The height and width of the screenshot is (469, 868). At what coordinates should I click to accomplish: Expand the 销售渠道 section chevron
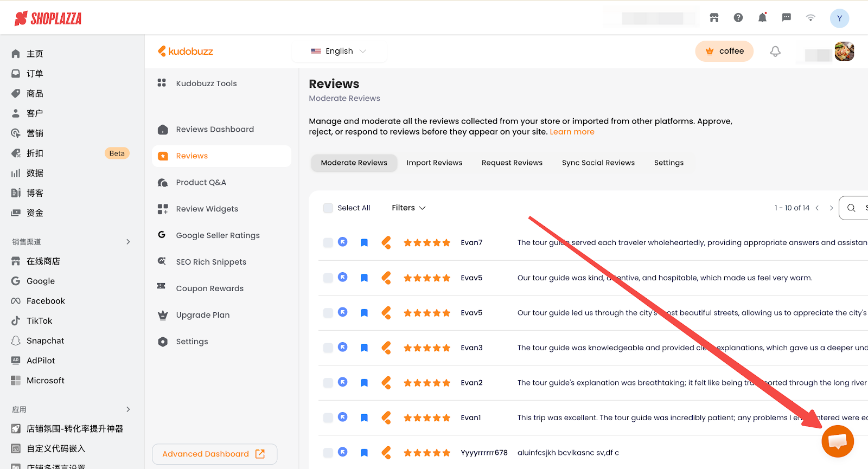(128, 242)
